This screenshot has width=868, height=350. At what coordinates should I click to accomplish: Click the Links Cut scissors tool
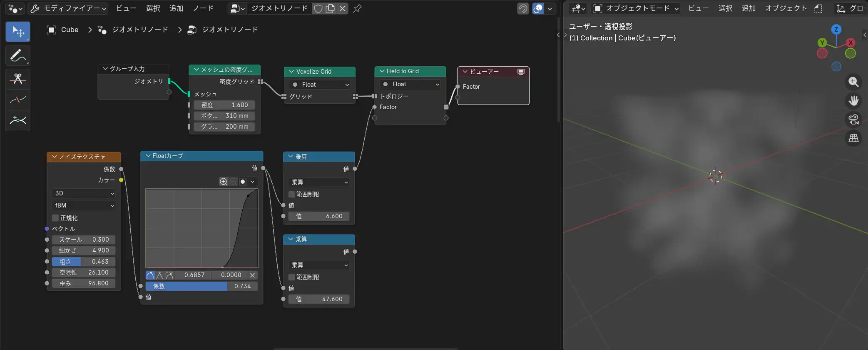pyautogui.click(x=17, y=79)
